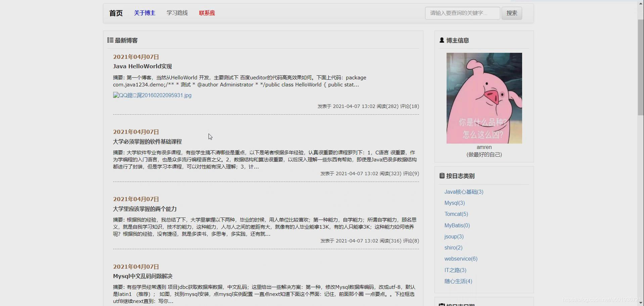The width and height of the screenshot is (644, 306).
Task: Click the book icon beside 按日志类别
Action: [441, 175]
